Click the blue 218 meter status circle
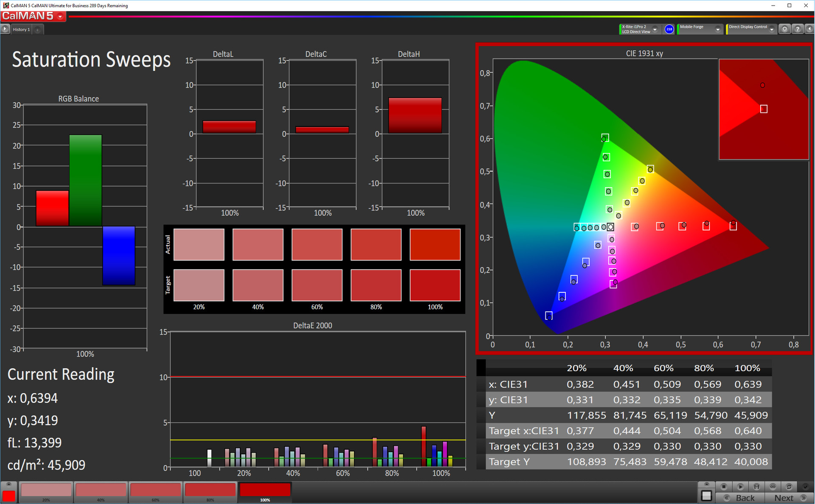The height and width of the screenshot is (504, 815). 669,29
